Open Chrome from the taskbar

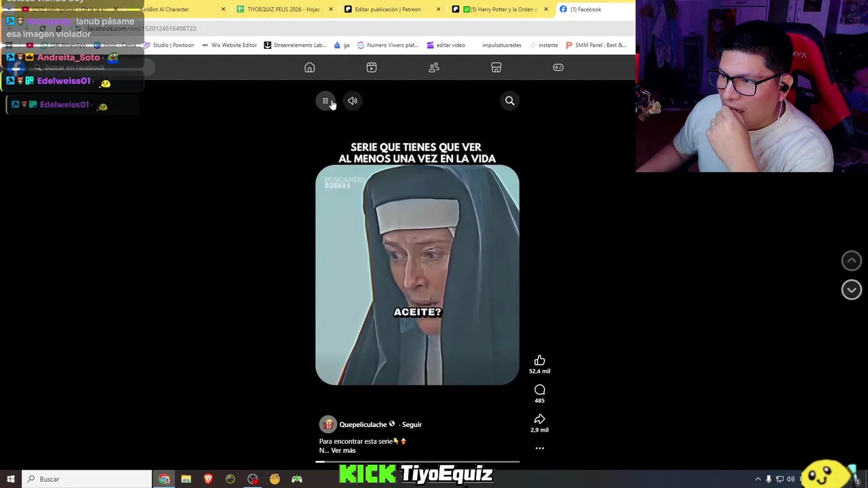[x=164, y=479]
